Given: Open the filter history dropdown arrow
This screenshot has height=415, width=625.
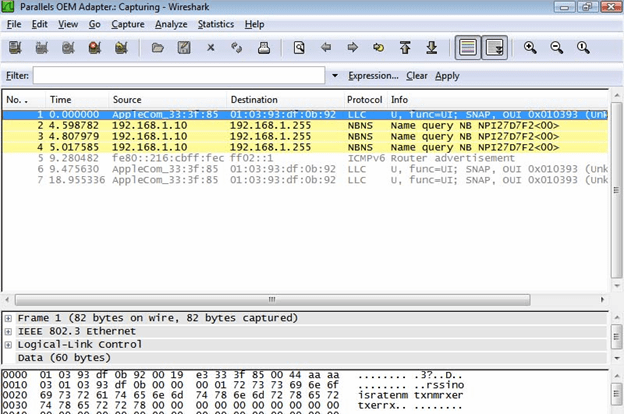Looking at the screenshot, I should [x=335, y=75].
